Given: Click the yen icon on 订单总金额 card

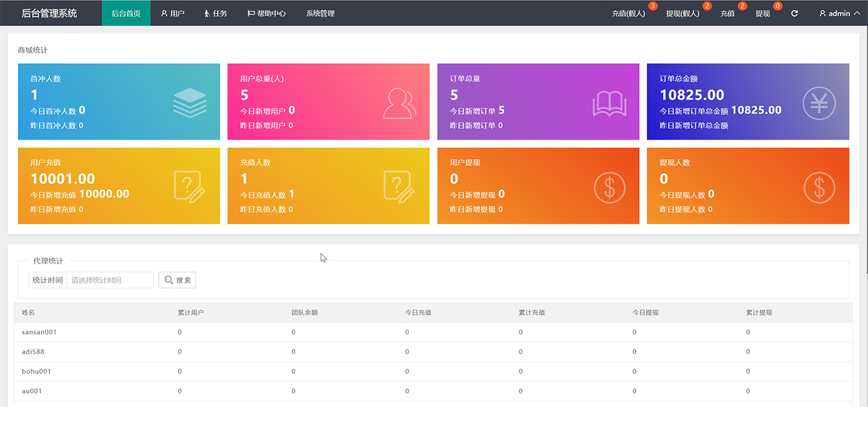Looking at the screenshot, I should point(819,104).
